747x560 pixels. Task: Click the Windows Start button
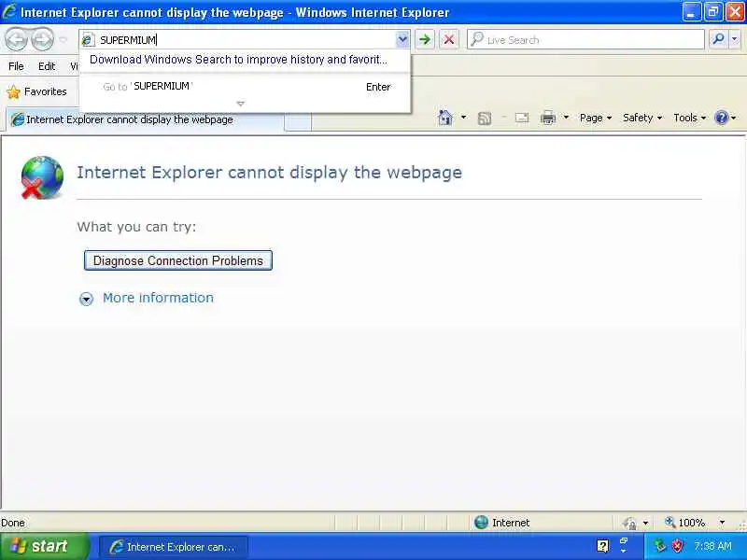[x=45, y=546]
